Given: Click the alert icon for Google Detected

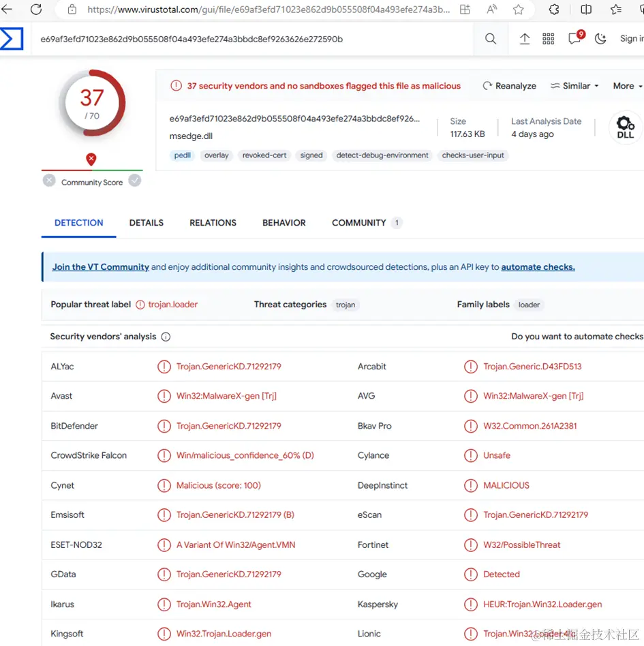Looking at the screenshot, I should [x=470, y=574].
